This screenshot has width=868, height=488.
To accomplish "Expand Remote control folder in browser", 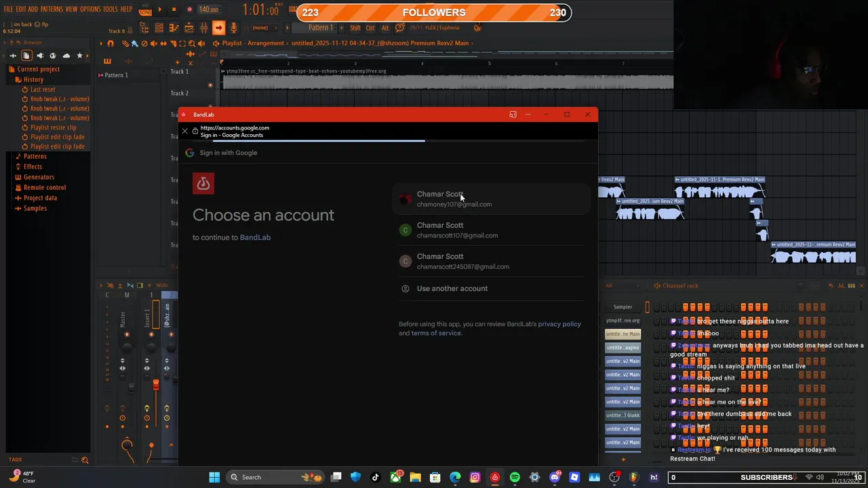I will coord(45,188).
